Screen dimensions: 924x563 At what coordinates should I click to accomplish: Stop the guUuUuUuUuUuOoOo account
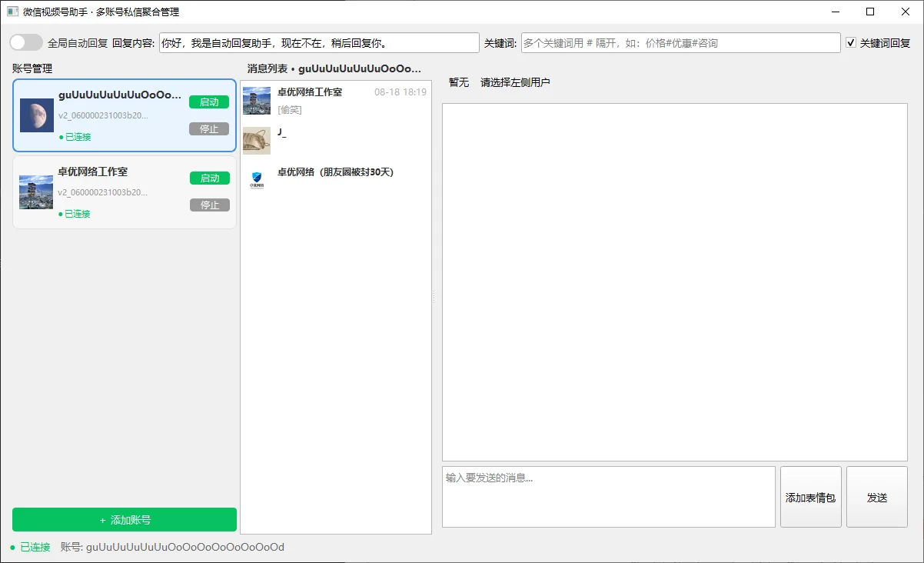209,128
